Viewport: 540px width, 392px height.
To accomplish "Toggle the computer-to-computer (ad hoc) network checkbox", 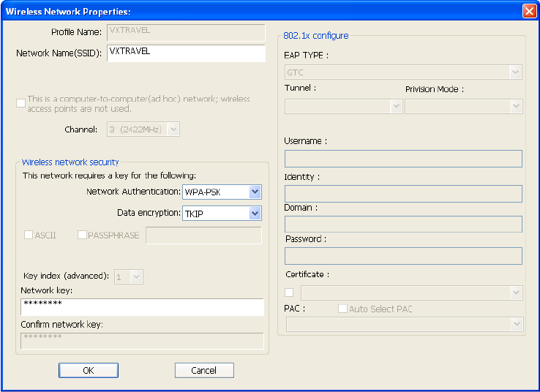I will pos(20,103).
